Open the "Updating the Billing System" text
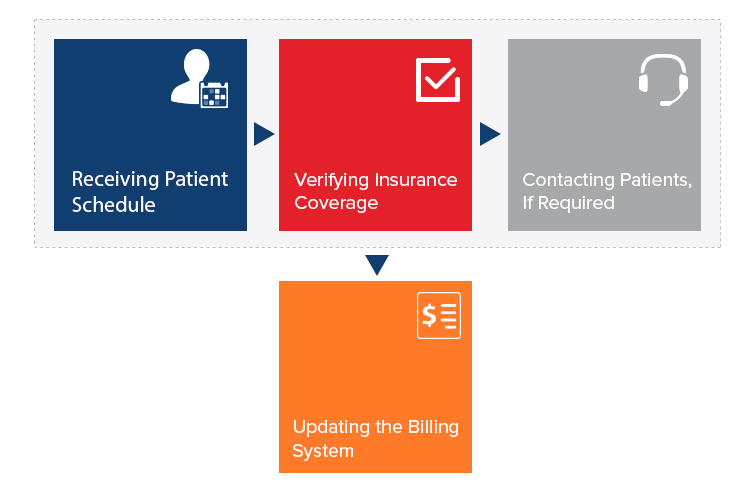750x492 pixels. click(x=375, y=438)
